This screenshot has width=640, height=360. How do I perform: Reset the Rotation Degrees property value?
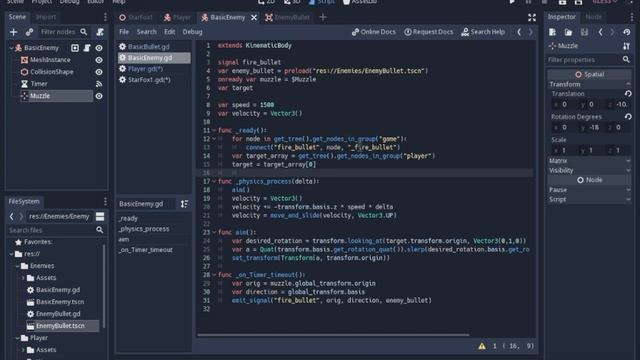[x=628, y=117]
